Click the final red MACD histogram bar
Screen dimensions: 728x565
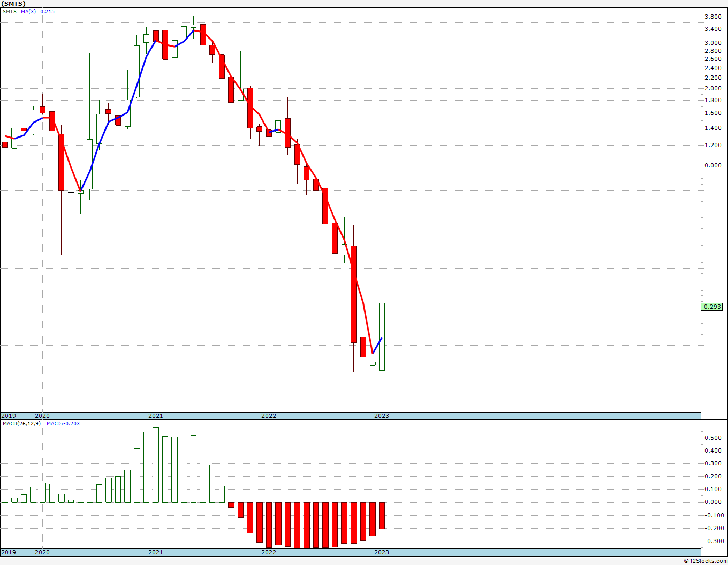(382, 516)
